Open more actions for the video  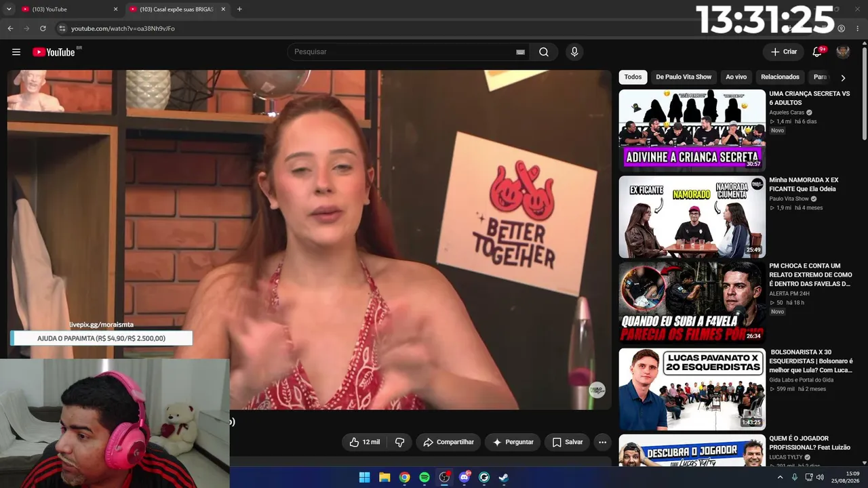[602, 442]
